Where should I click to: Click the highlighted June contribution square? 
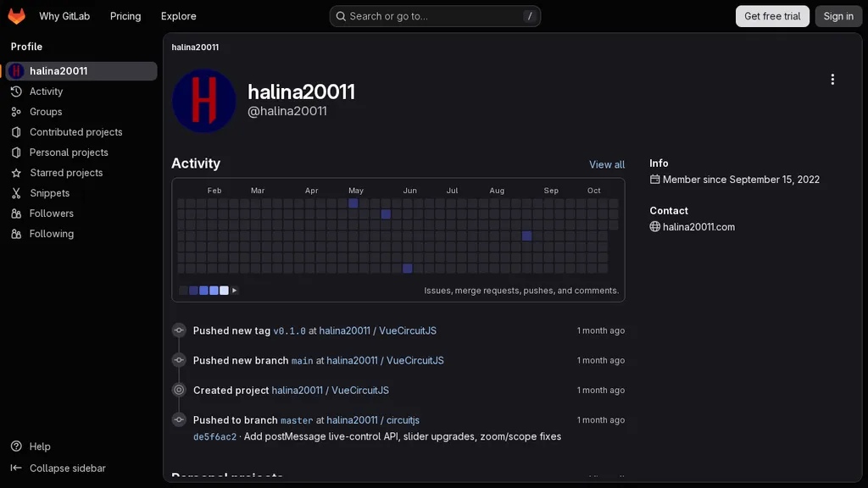click(x=408, y=269)
